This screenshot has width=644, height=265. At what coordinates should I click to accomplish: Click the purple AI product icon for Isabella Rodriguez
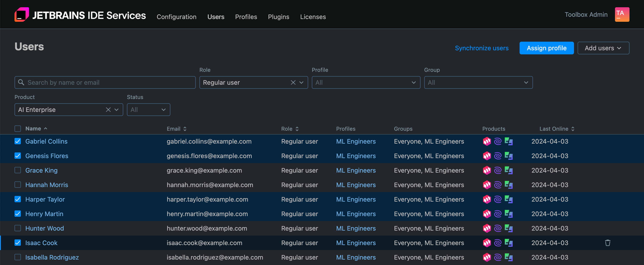[497, 257]
